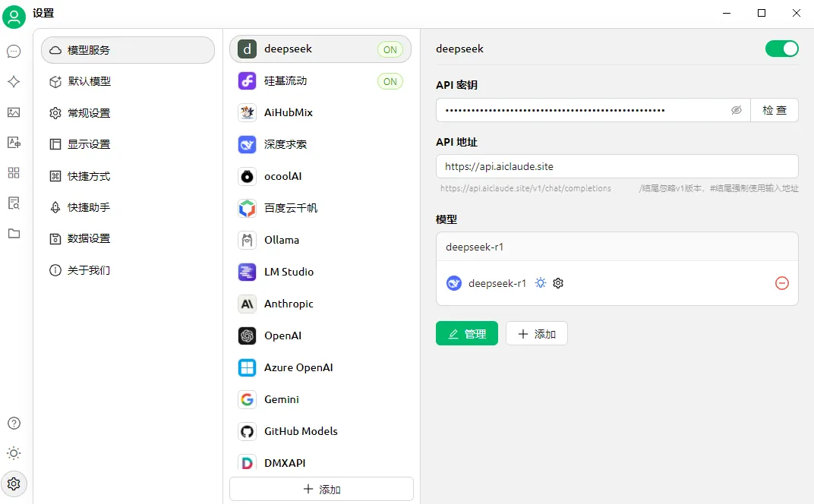Select the Anthropic provider
This screenshot has width=814, height=504.
289,304
